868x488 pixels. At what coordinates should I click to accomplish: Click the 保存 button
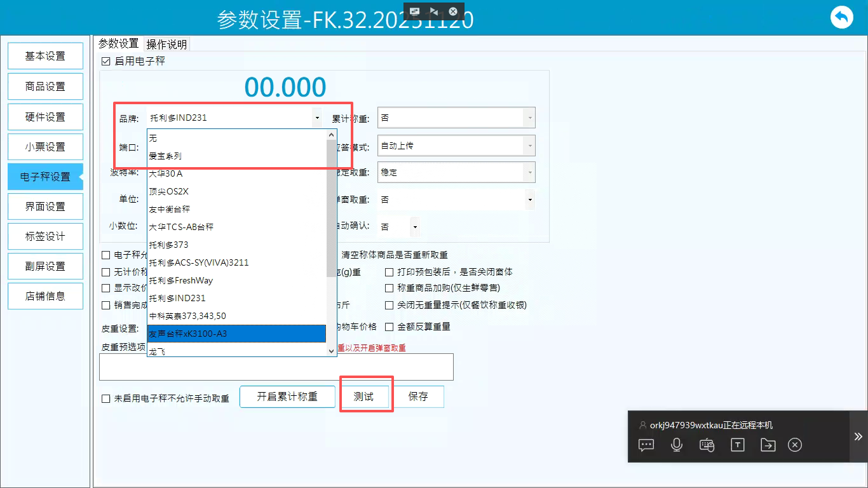click(x=418, y=396)
